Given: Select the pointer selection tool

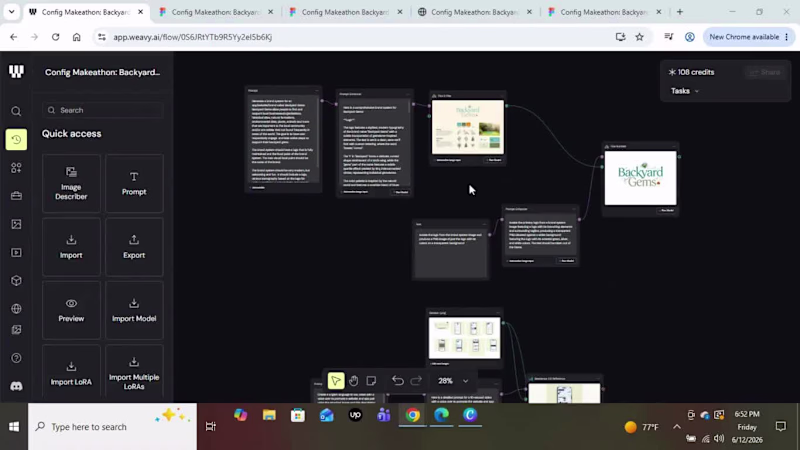Looking at the screenshot, I should pos(336,381).
